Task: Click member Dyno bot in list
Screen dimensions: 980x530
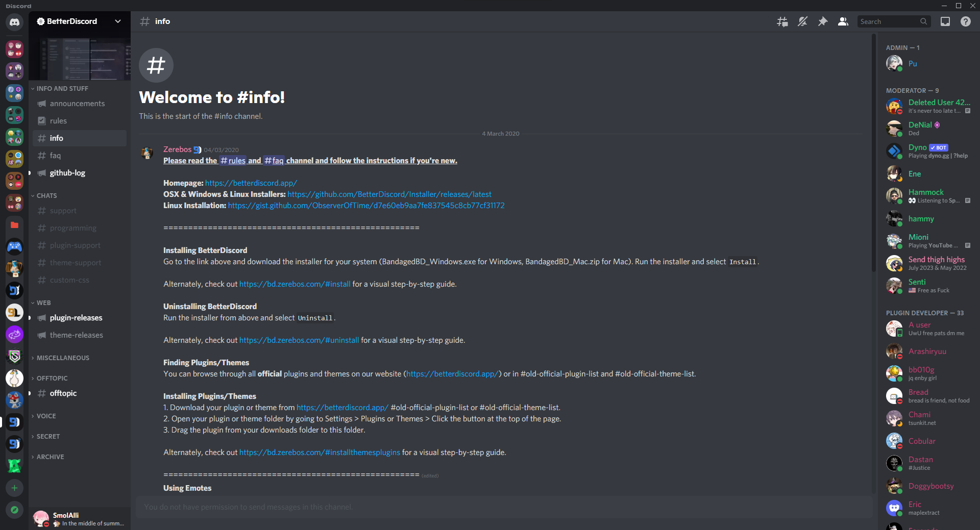Action: pos(917,147)
